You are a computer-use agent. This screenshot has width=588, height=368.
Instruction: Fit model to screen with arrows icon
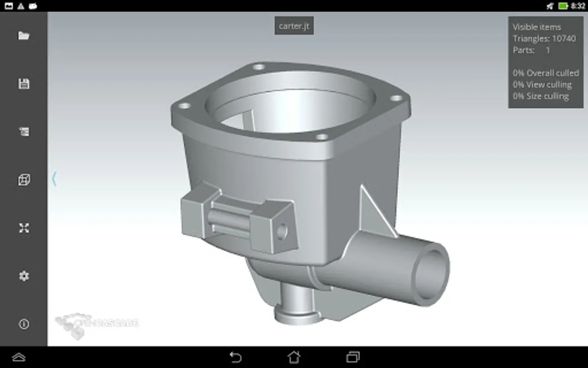[24, 228]
